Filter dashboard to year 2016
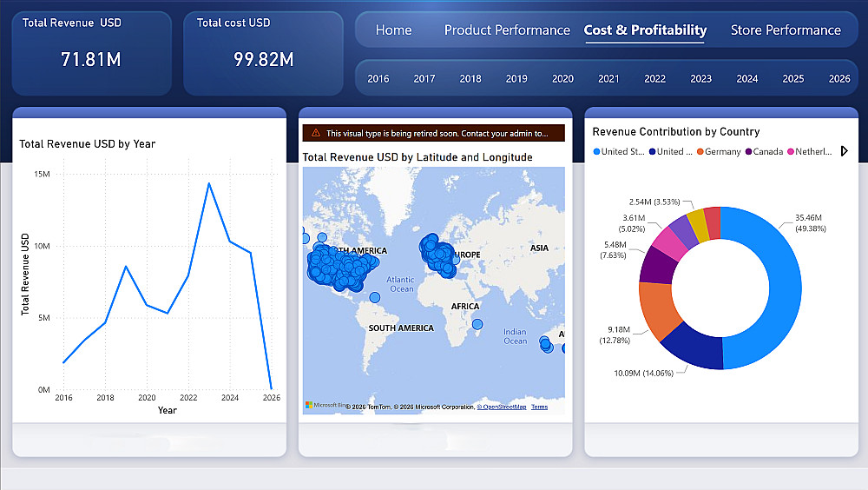The width and height of the screenshot is (868, 490). tap(378, 79)
